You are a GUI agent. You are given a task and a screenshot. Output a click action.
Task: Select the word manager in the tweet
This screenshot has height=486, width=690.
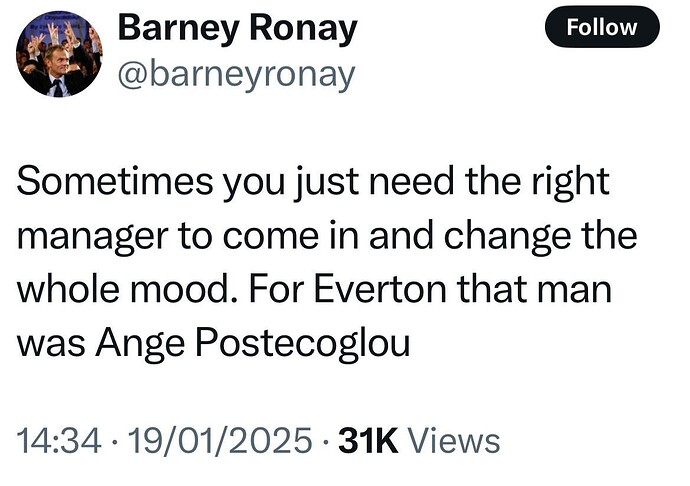coord(93,237)
